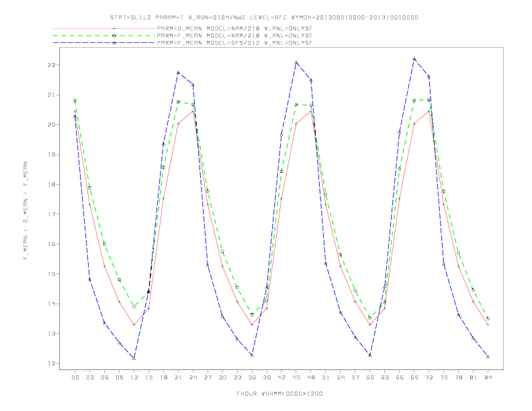532x411 pixels.
Task: Click x-axis forecast hour label 81
Action: click(x=474, y=377)
